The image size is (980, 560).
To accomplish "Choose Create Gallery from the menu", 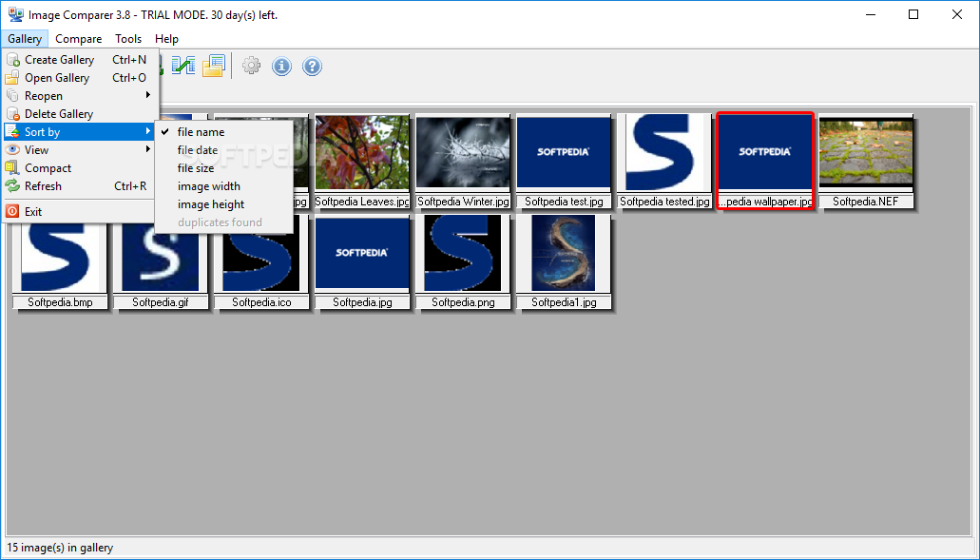I will (x=81, y=60).
